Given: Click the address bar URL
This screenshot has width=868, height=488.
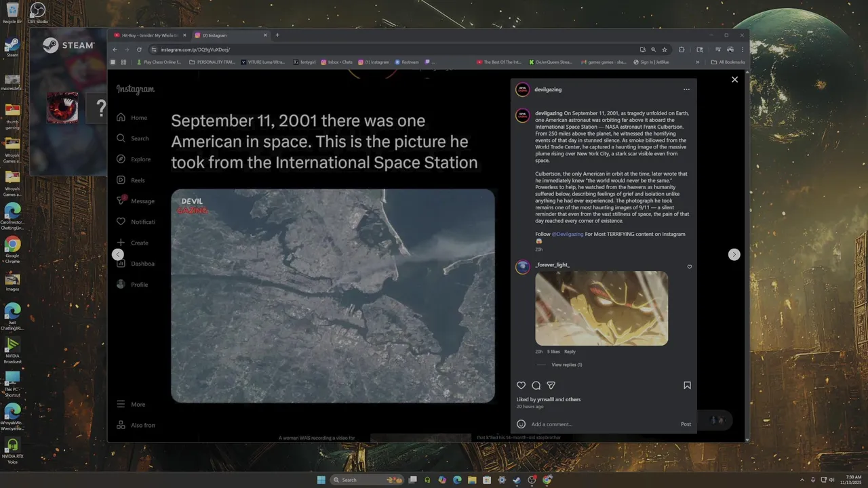Looking at the screenshot, I should [x=195, y=49].
